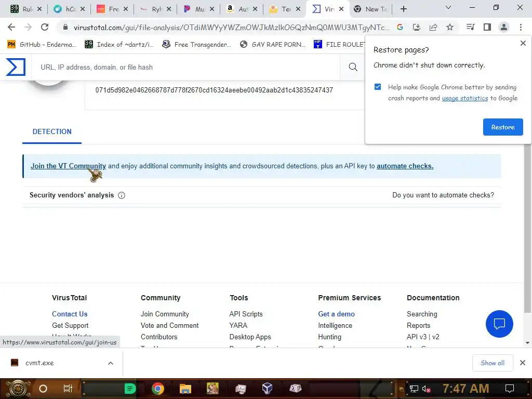
Task: Click the muted volume tray icon
Action: click(426, 389)
